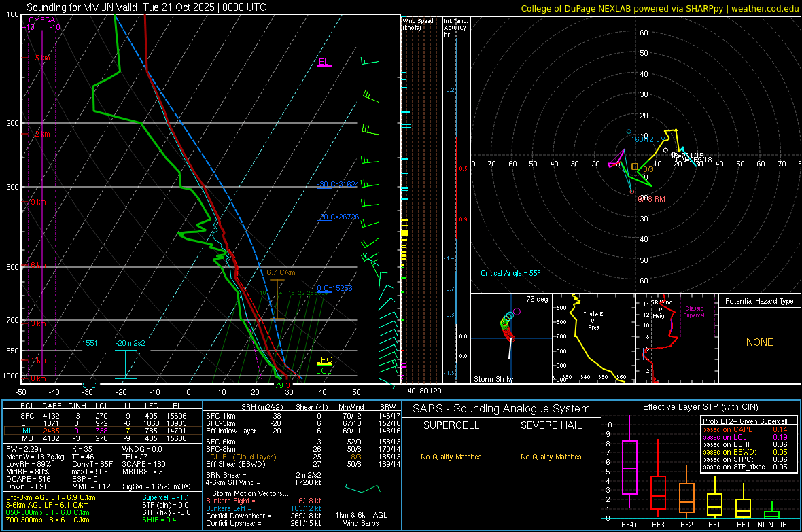802x532 pixels.
Task: Click the NONE hazard type value
Action: [x=759, y=342]
